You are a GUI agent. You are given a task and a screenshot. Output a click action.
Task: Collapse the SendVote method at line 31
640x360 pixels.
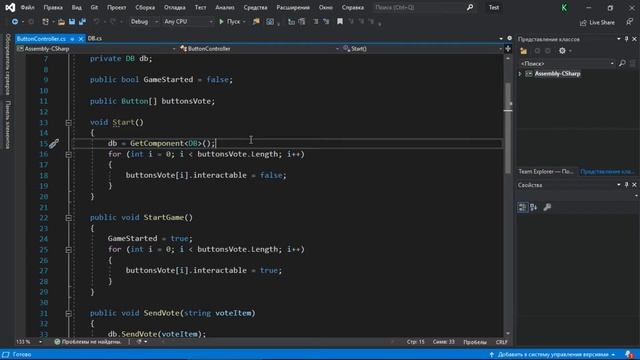point(69,313)
